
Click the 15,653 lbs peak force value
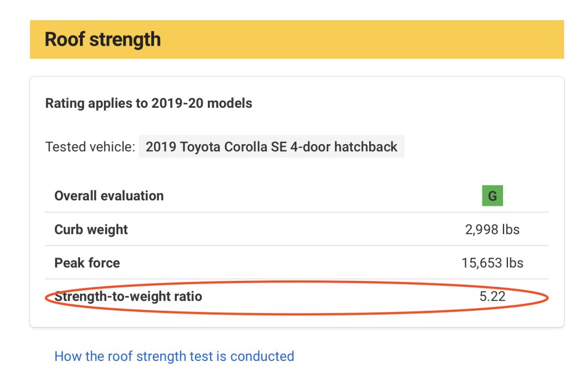coord(492,263)
